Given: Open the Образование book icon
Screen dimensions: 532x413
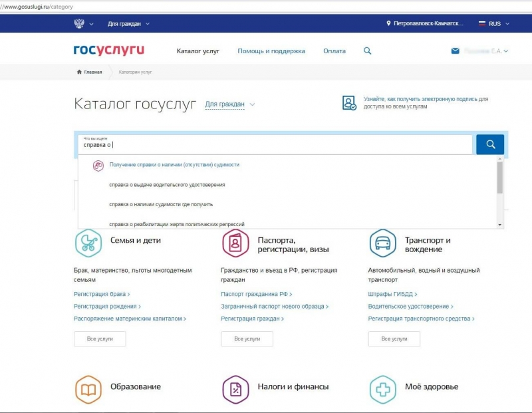Looking at the screenshot, I should (88, 390).
